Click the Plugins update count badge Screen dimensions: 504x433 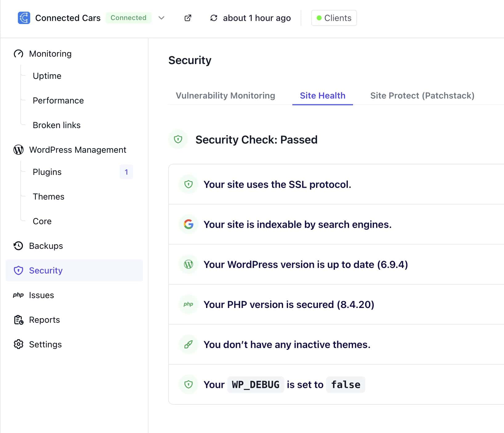point(126,172)
